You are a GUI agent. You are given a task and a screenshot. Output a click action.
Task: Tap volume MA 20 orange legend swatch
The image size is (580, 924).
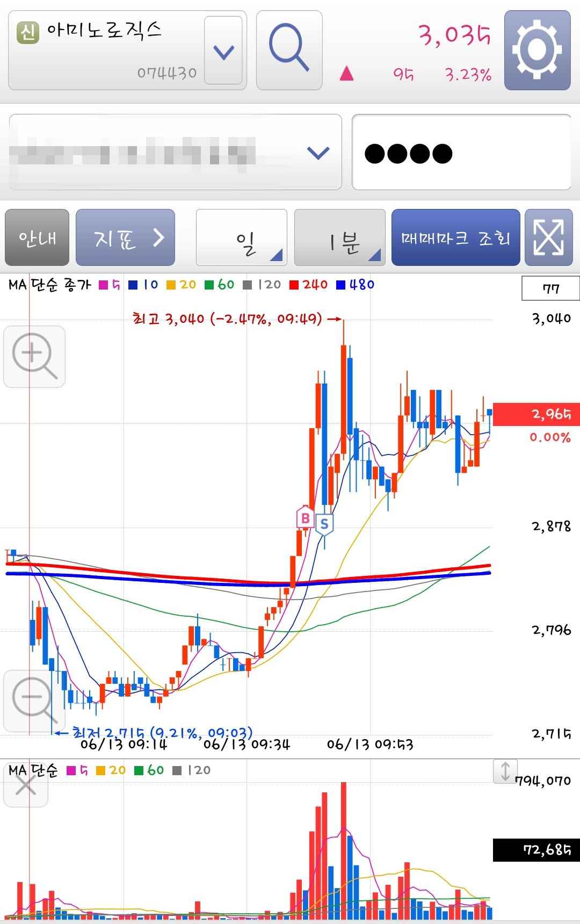tap(100, 771)
